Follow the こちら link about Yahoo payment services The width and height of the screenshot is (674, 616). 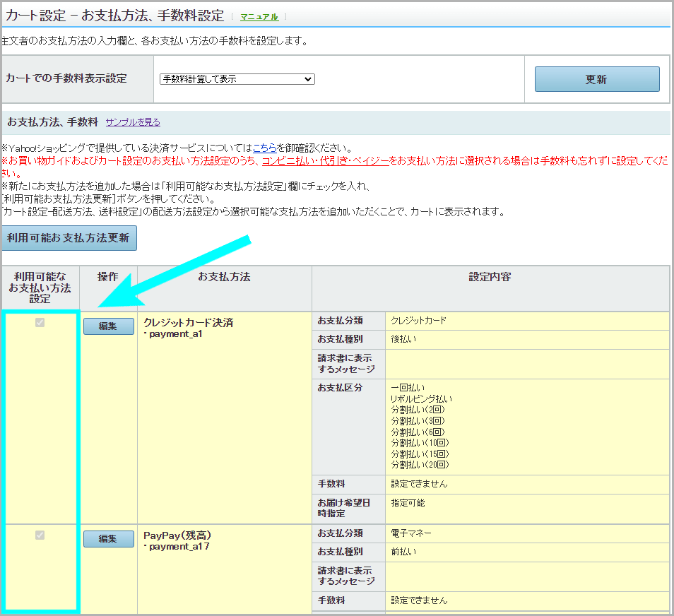coord(264,148)
